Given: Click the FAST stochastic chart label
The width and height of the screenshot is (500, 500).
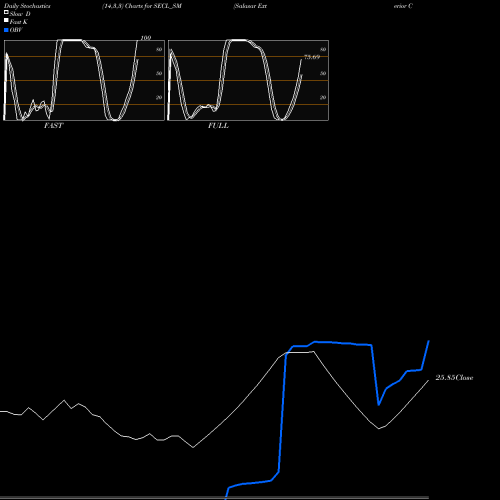Looking at the screenshot, I should [x=53, y=126].
